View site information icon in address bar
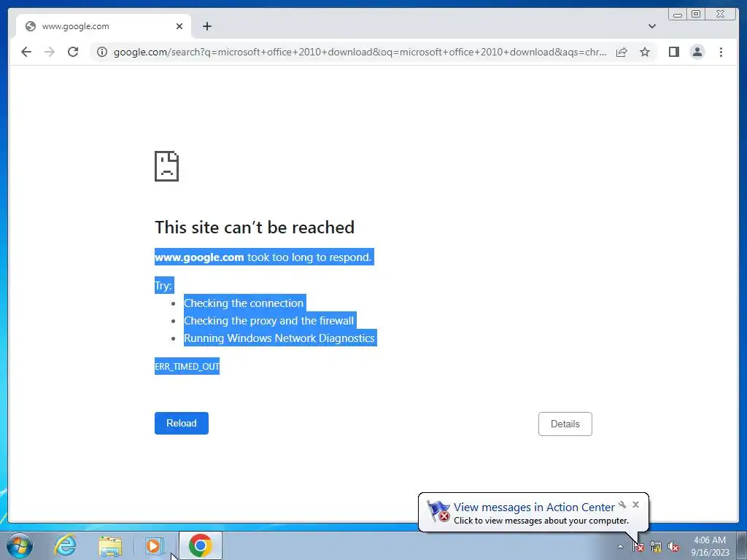 (x=102, y=52)
